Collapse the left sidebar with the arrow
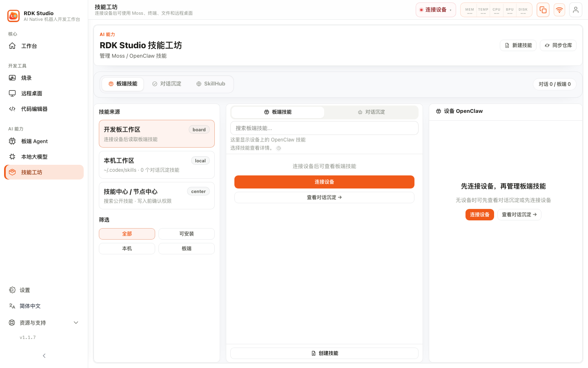The image size is (588, 368). pyautogui.click(x=44, y=356)
